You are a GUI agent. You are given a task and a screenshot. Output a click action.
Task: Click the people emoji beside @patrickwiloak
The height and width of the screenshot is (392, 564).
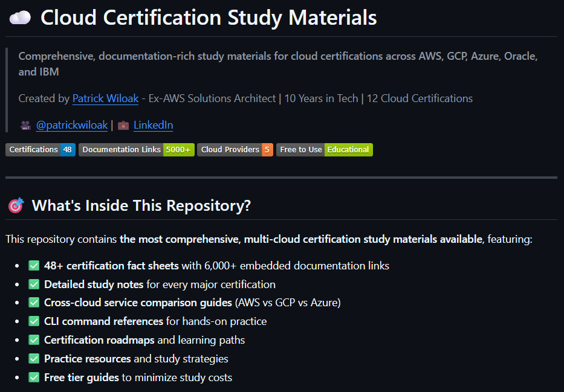(x=25, y=126)
